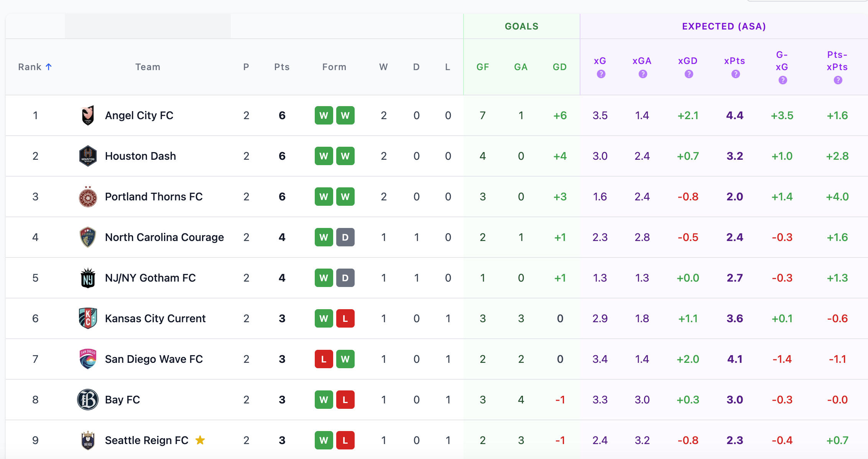
Task: Click the xG help question mark icon
Action: tap(601, 74)
